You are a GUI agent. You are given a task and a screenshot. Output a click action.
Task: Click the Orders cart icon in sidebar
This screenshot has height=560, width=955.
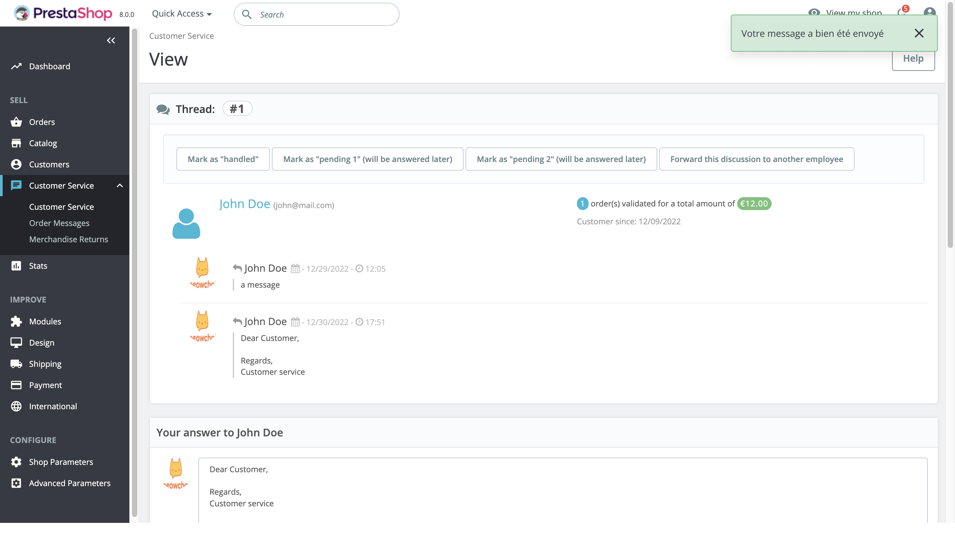16,122
